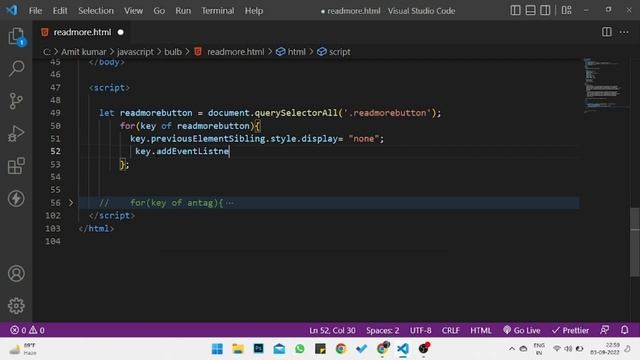Open Mail app from taskbar
The height and width of the screenshot is (360, 640).
click(279, 349)
